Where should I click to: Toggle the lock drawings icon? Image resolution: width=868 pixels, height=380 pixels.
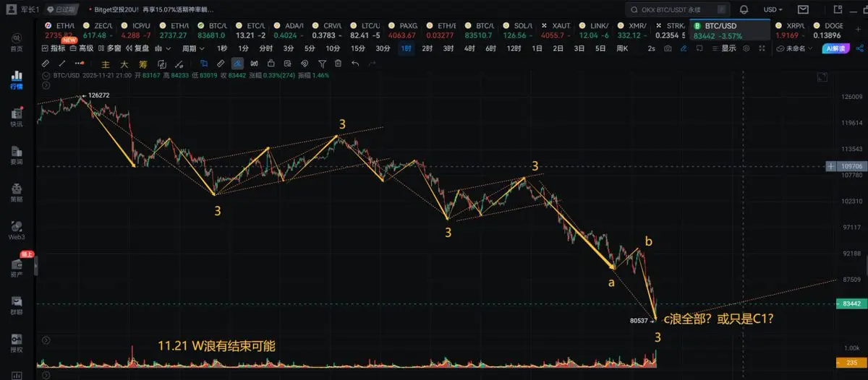click(x=271, y=64)
